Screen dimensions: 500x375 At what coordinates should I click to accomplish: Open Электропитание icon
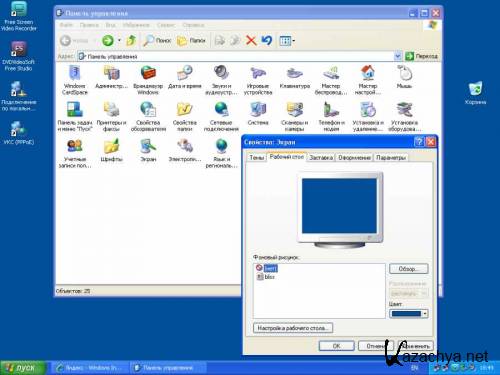(x=185, y=150)
